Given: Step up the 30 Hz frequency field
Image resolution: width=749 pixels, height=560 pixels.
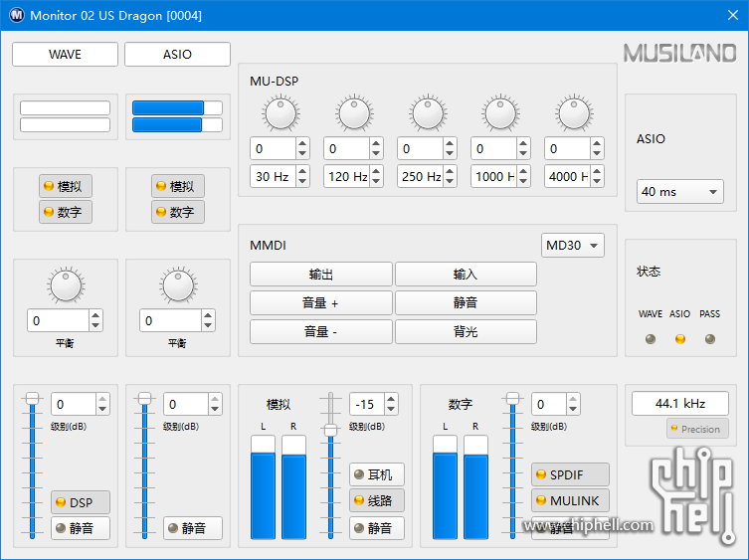Looking at the screenshot, I should pyautogui.click(x=302, y=171).
